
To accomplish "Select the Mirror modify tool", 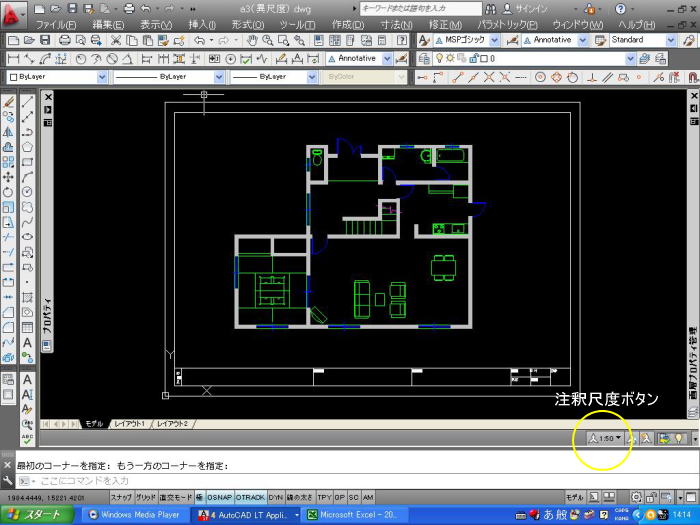I will click(x=8, y=132).
